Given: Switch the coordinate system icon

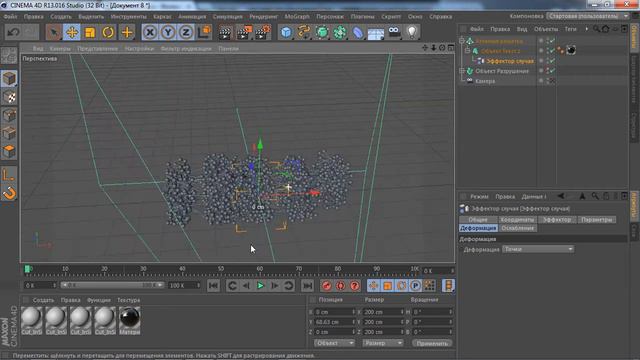Looking at the screenshot, I should [x=204, y=32].
